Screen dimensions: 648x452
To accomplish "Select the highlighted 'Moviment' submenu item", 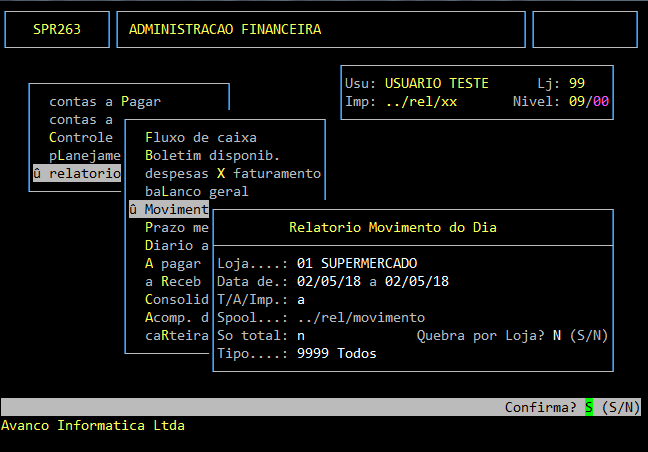I will 169,209.
